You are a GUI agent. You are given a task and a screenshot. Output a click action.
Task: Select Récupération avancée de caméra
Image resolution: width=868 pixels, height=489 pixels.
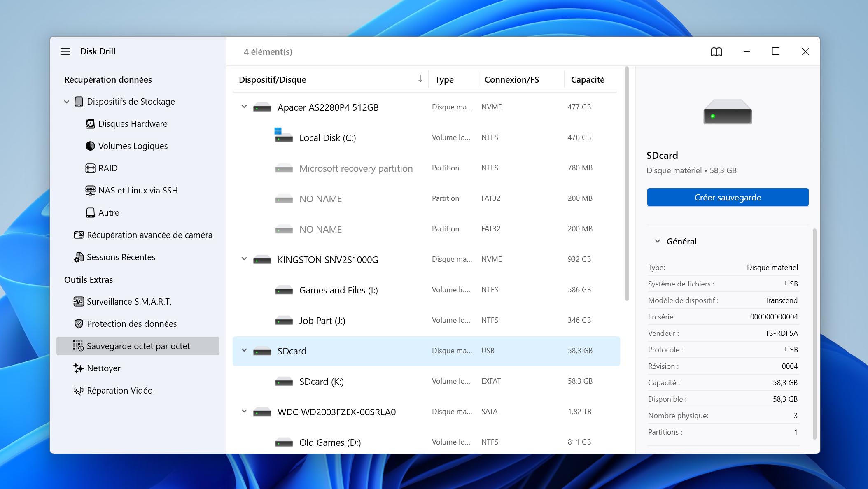pyautogui.click(x=138, y=235)
